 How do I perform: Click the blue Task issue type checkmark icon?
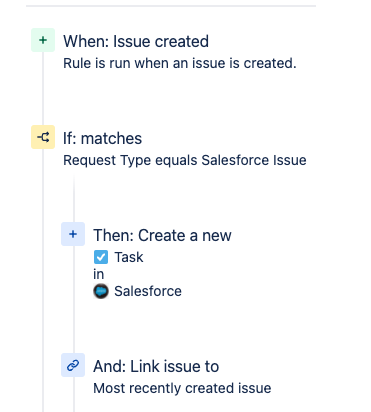tap(101, 257)
